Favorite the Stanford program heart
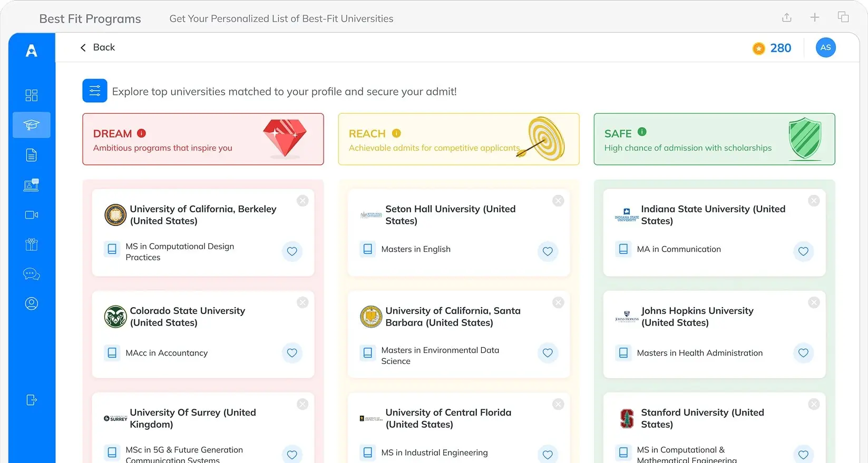The width and height of the screenshot is (868, 463). pos(803,454)
